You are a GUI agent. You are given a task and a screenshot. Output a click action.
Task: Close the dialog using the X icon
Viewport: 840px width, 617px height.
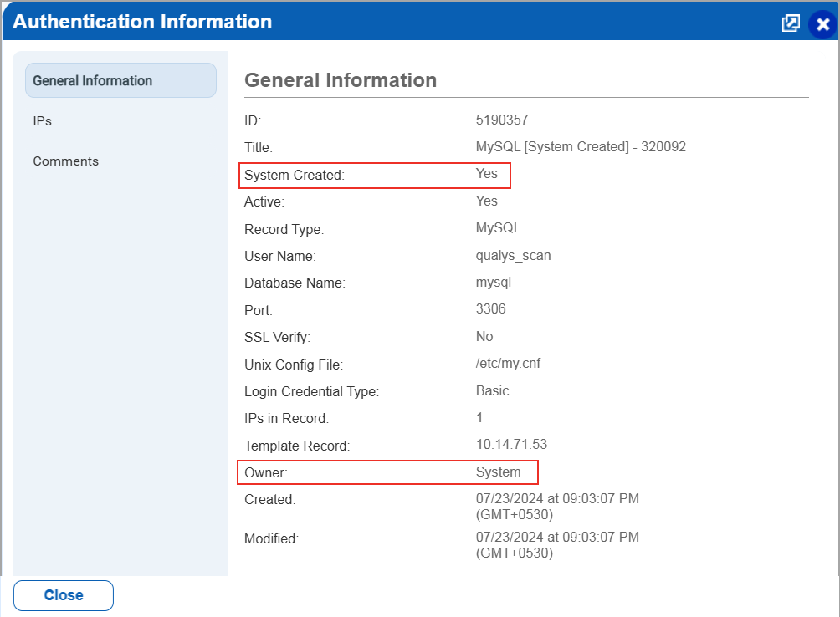(822, 24)
